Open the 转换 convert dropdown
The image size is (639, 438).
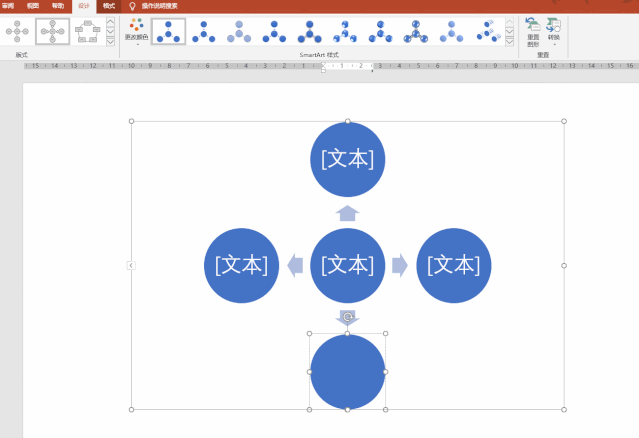(x=554, y=31)
